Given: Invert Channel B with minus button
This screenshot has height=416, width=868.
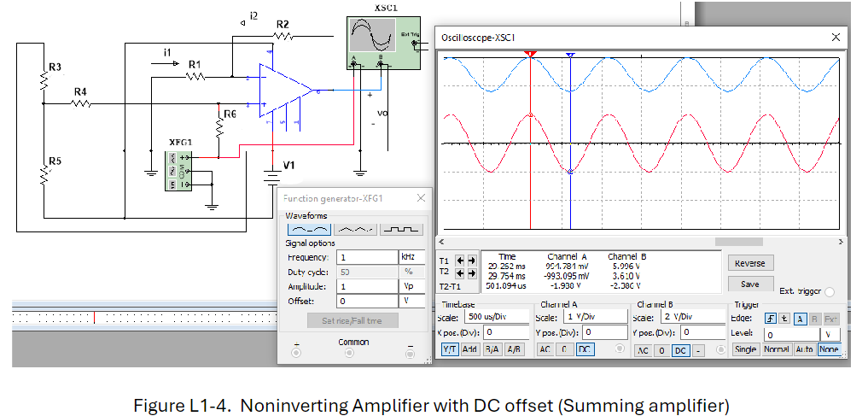Looking at the screenshot, I should click(x=698, y=350).
